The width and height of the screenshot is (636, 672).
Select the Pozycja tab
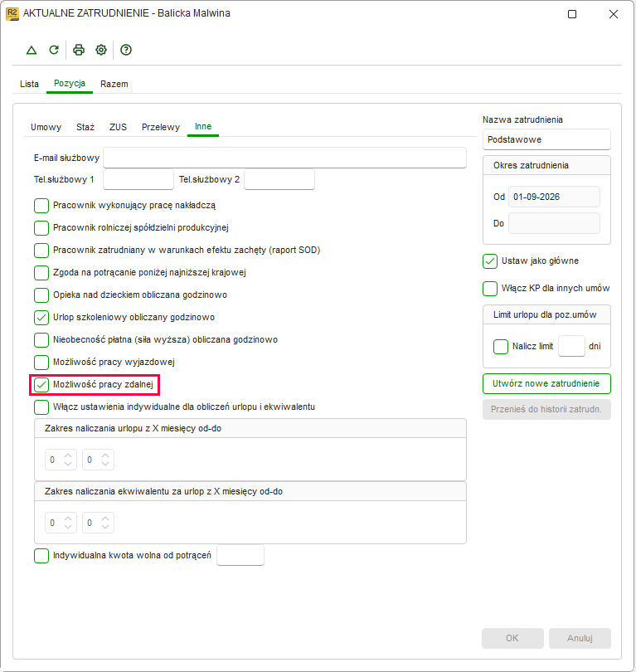70,84
